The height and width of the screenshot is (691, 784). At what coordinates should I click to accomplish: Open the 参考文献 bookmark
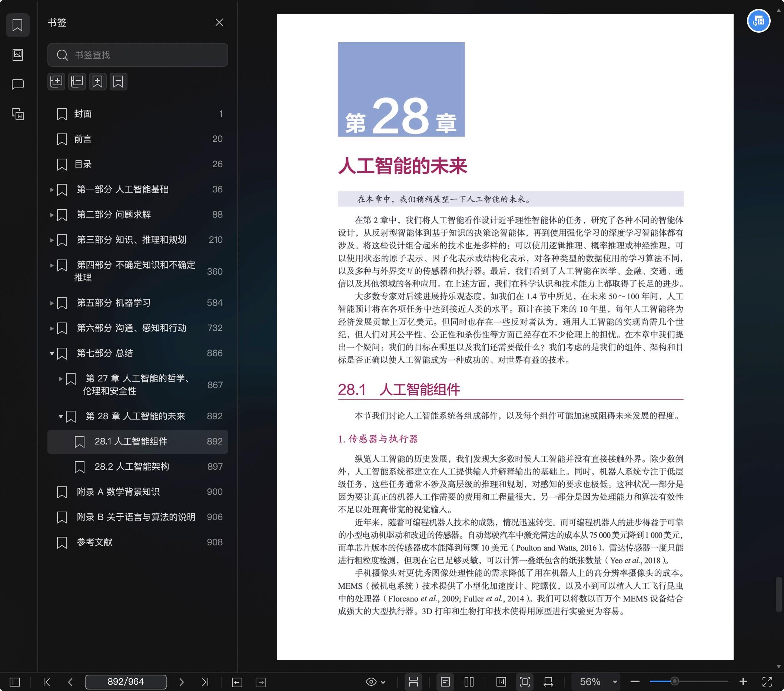94,542
